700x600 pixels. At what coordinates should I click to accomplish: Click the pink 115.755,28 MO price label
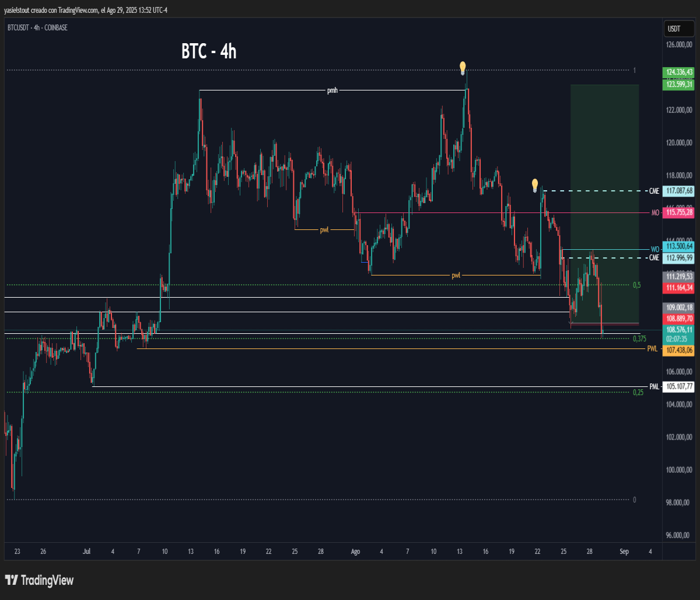679,212
